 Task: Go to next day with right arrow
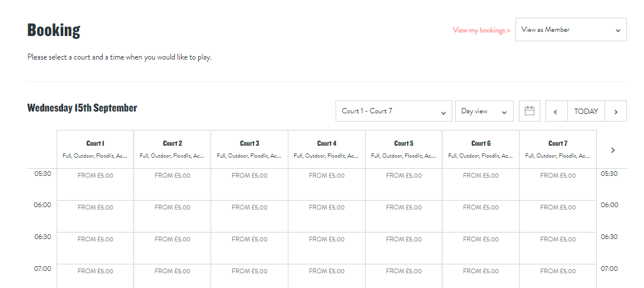(x=616, y=112)
